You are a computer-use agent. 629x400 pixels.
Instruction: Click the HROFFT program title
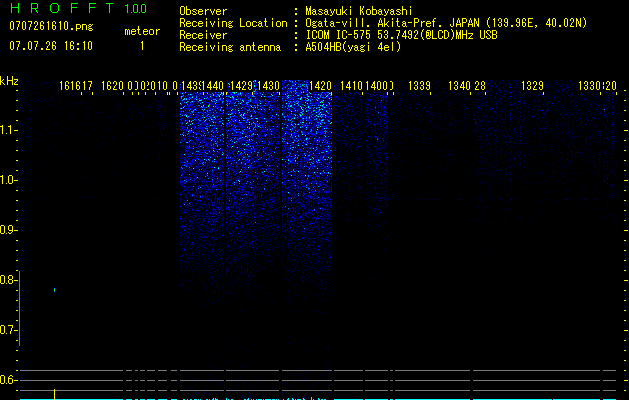tap(62, 8)
